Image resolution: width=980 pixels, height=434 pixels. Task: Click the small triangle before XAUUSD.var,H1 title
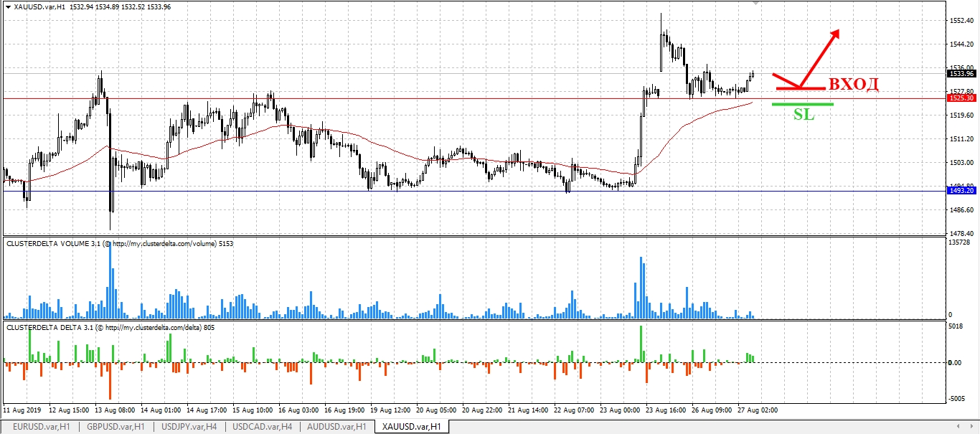click(x=7, y=6)
